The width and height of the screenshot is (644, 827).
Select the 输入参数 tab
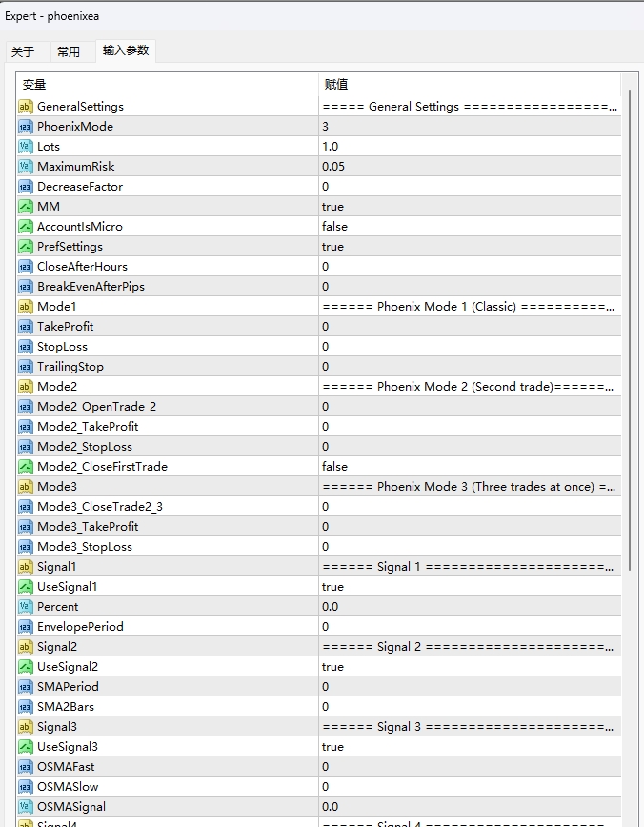click(126, 50)
